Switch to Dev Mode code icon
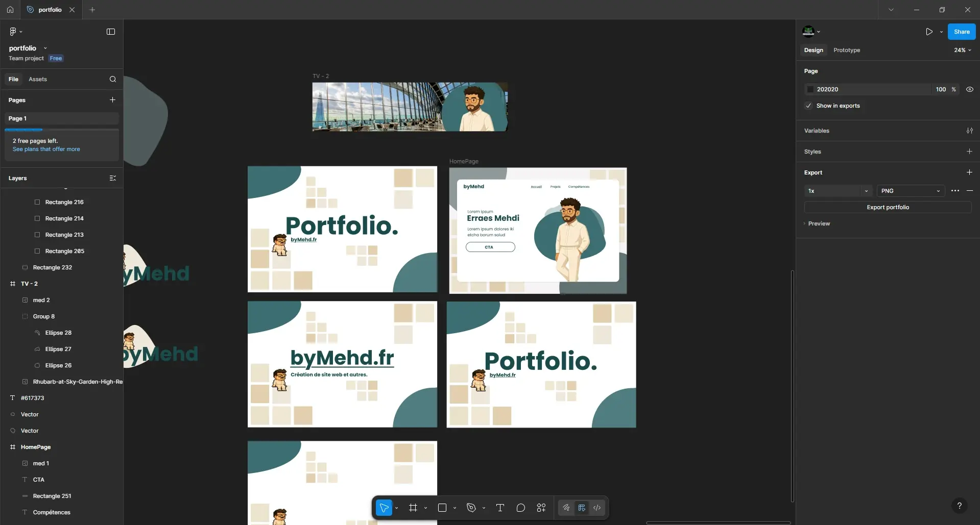 tap(597, 508)
